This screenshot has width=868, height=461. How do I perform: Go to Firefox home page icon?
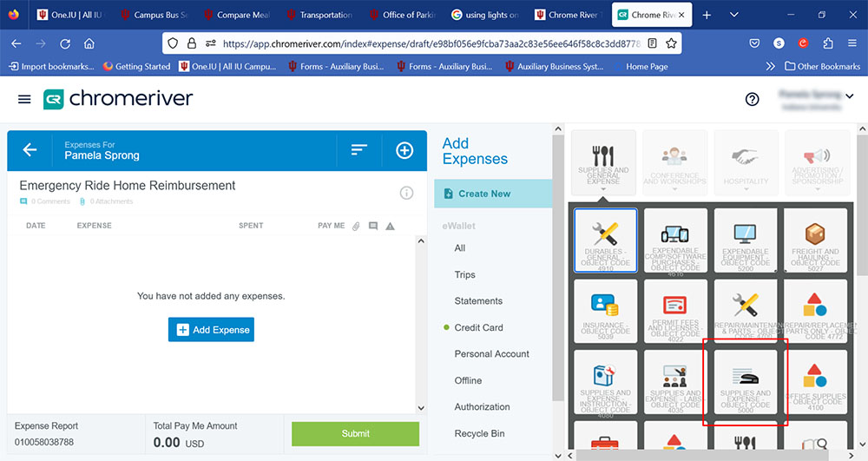(x=89, y=43)
